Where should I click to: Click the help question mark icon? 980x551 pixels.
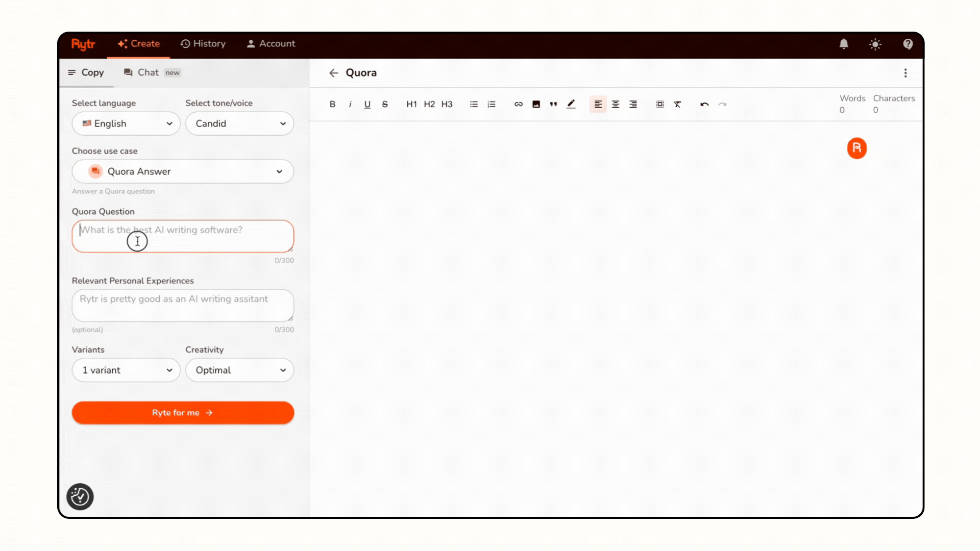tap(908, 44)
